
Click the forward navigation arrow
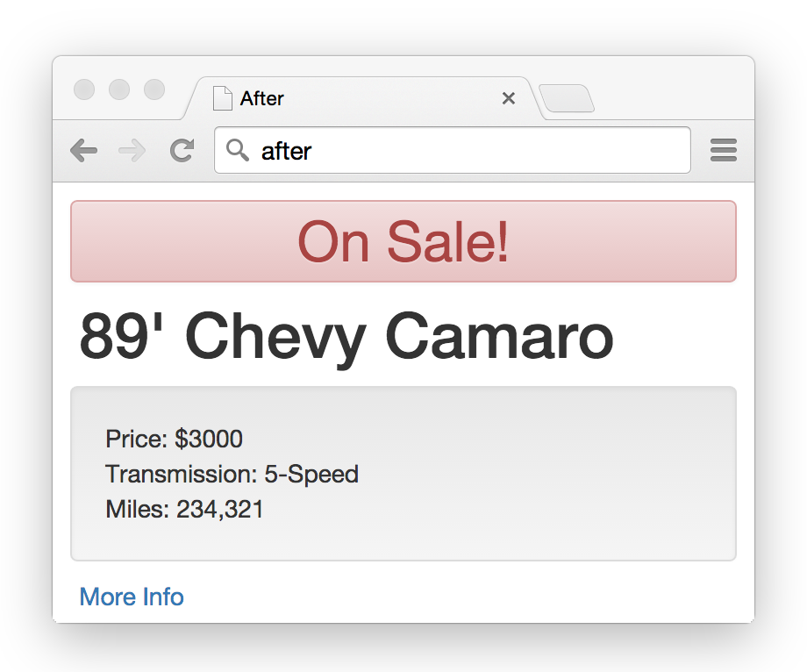coord(132,151)
